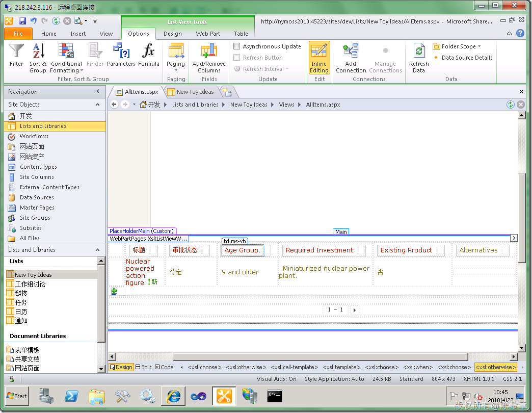
Task: Open Paging dropdown
Action: [176, 58]
